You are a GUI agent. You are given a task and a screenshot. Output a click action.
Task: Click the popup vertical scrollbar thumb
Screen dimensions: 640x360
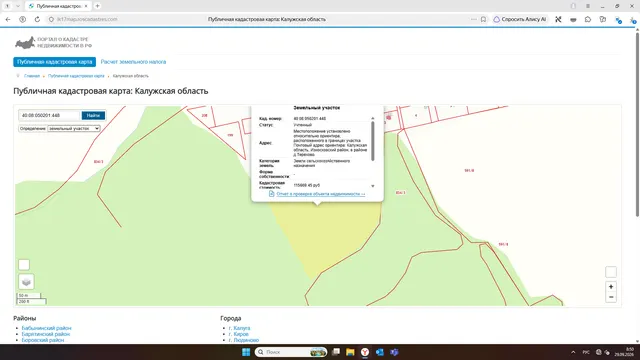point(372,141)
